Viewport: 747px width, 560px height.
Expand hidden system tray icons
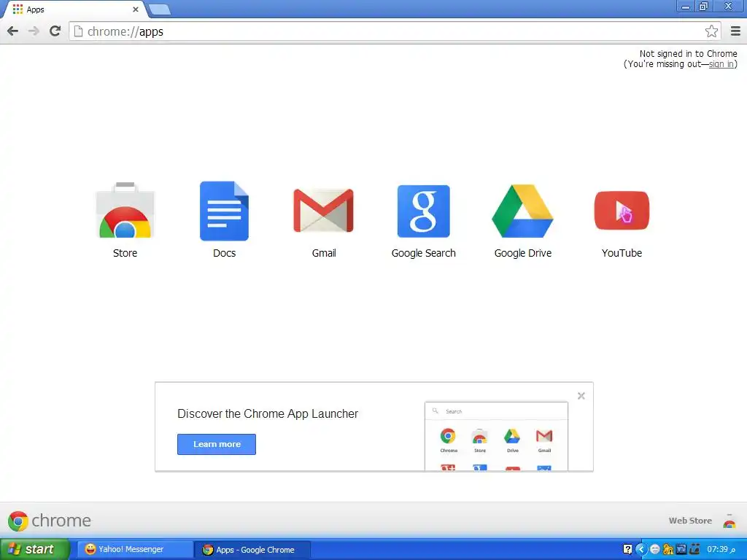coord(641,550)
